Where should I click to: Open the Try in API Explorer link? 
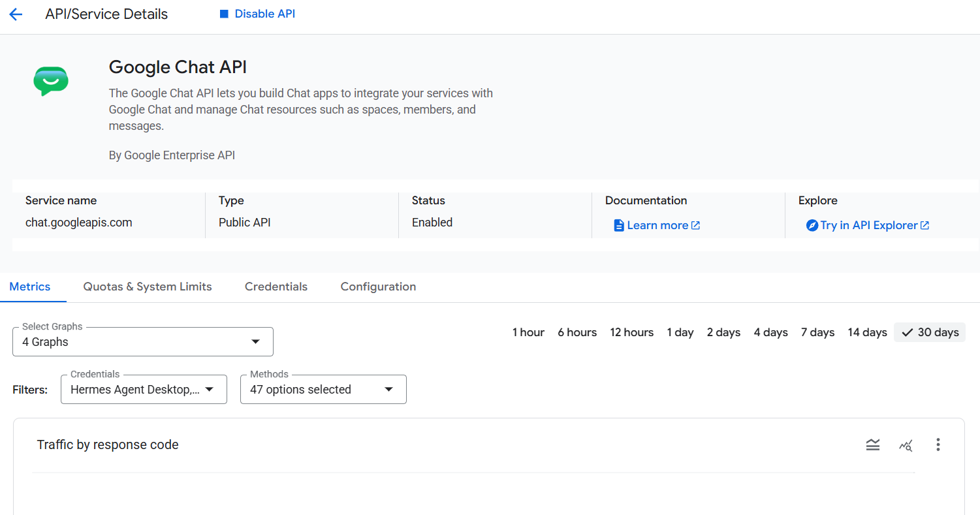[868, 225]
